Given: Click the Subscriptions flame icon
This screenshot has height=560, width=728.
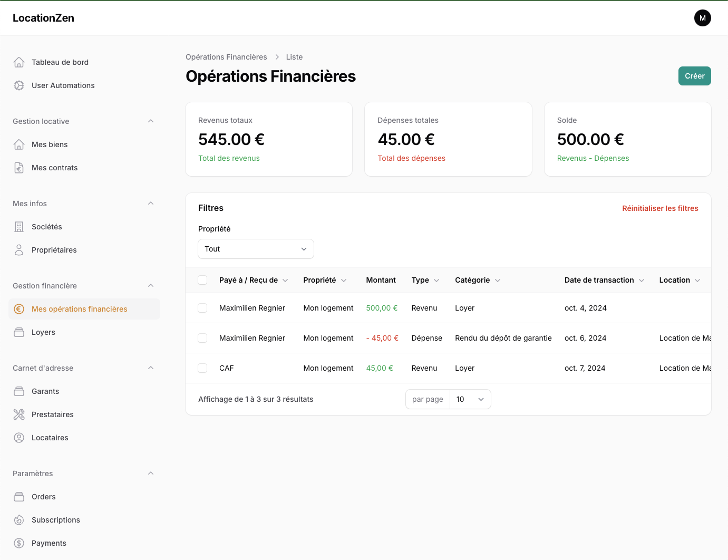Looking at the screenshot, I should click(19, 520).
